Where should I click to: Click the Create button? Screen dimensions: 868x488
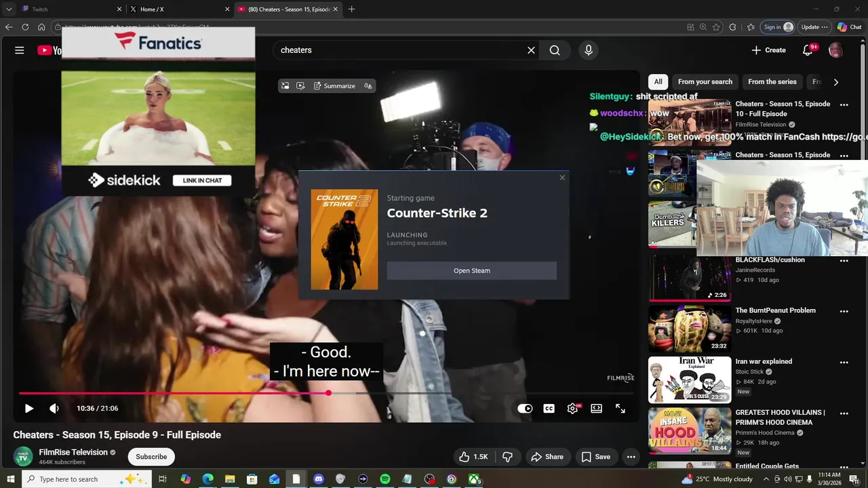click(x=769, y=50)
